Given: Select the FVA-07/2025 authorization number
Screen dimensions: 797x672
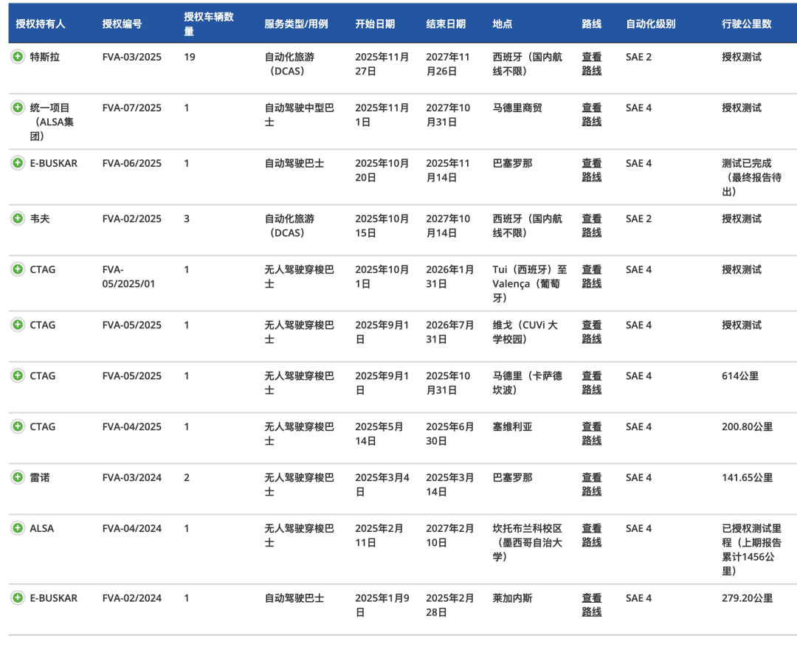Looking at the screenshot, I should pos(131,108).
